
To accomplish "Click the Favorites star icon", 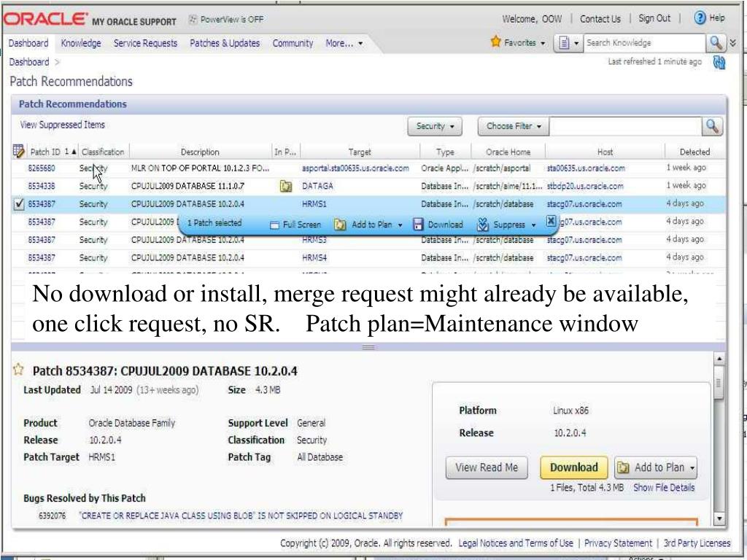I will click(496, 42).
